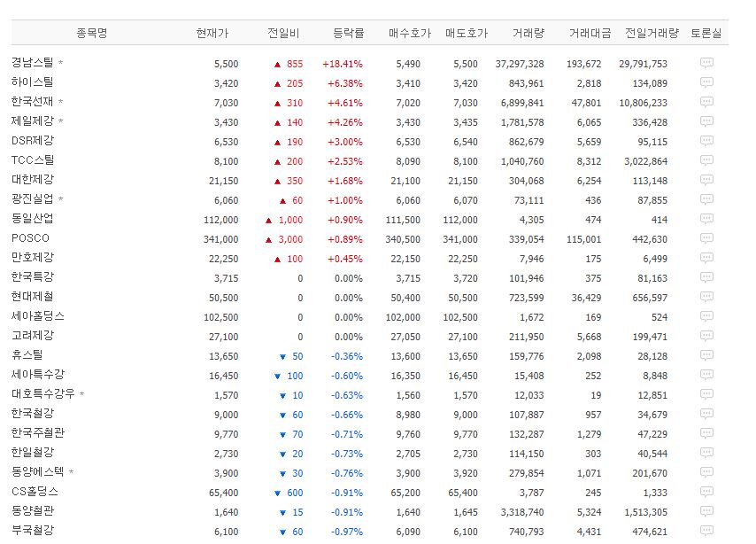
Task: Open discussion room icon for 세아특수강
Action: 706,375
